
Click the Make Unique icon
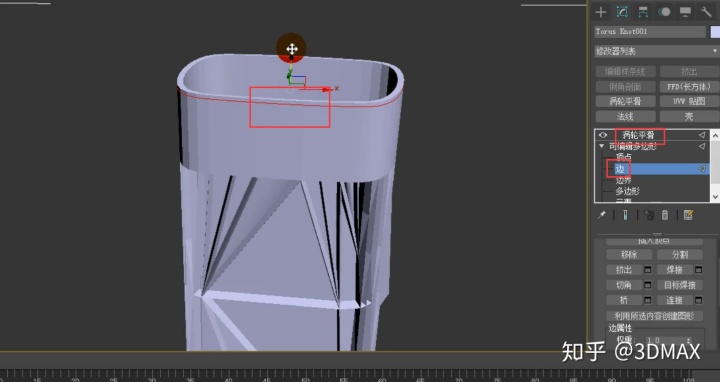[649, 215]
